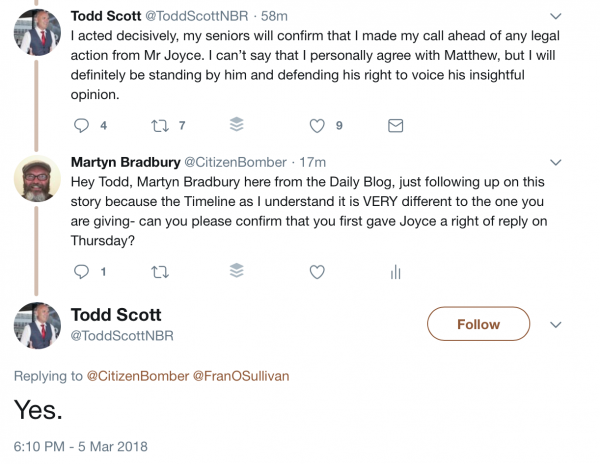Reply to Martyn Bradbury's tweet

(x=83, y=271)
